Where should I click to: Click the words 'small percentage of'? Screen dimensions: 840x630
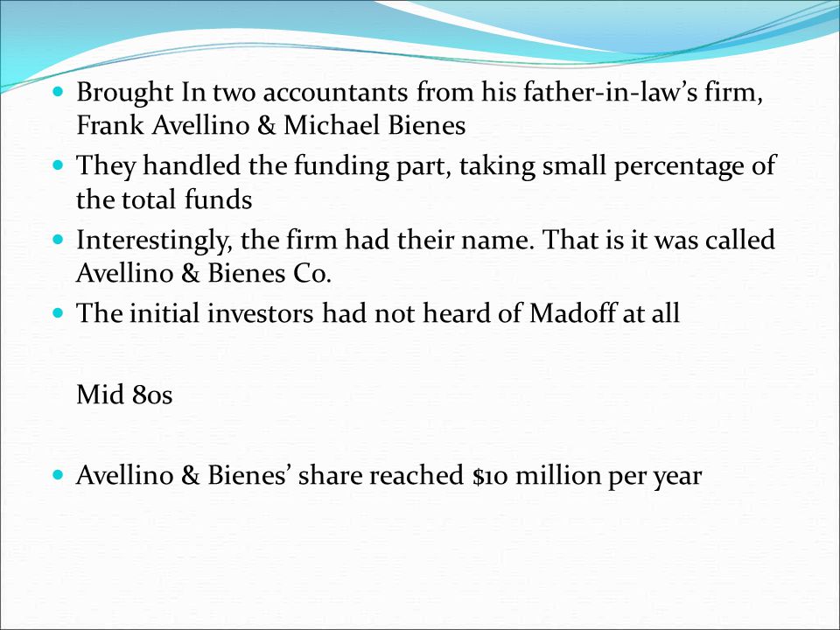click(x=659, y=166)
